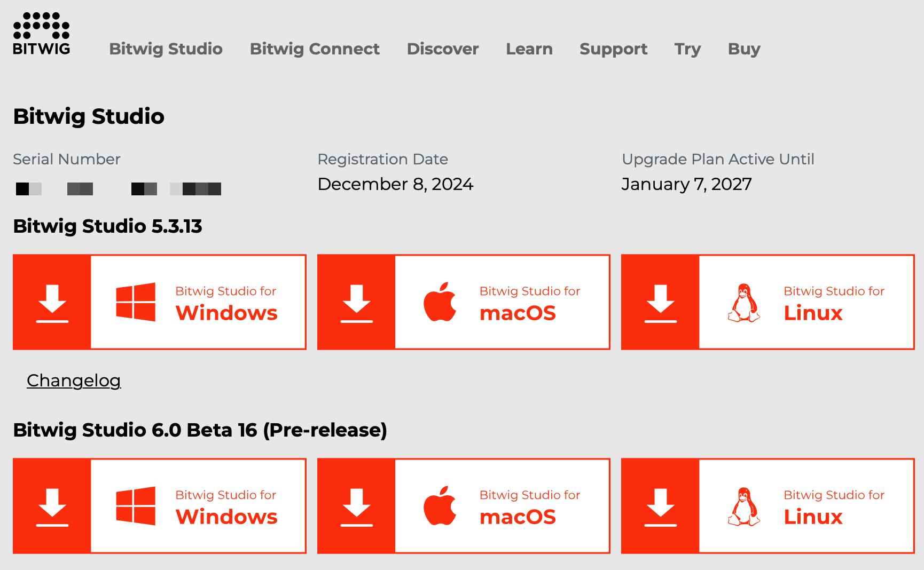Click the Try navigation link

tap(687, 49)
